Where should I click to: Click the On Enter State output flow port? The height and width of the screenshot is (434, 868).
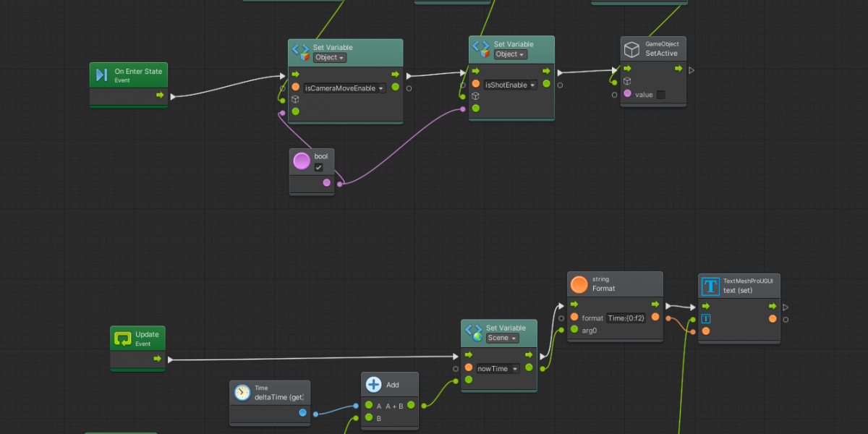pos(159,95)
